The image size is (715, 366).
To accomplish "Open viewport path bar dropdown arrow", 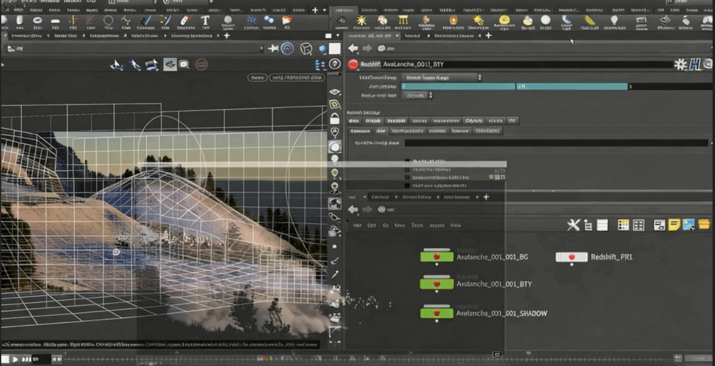I will point(262,48).
